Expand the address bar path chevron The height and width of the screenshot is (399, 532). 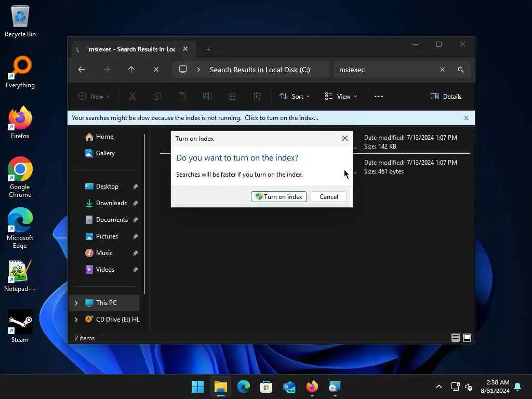coord(198,70)
